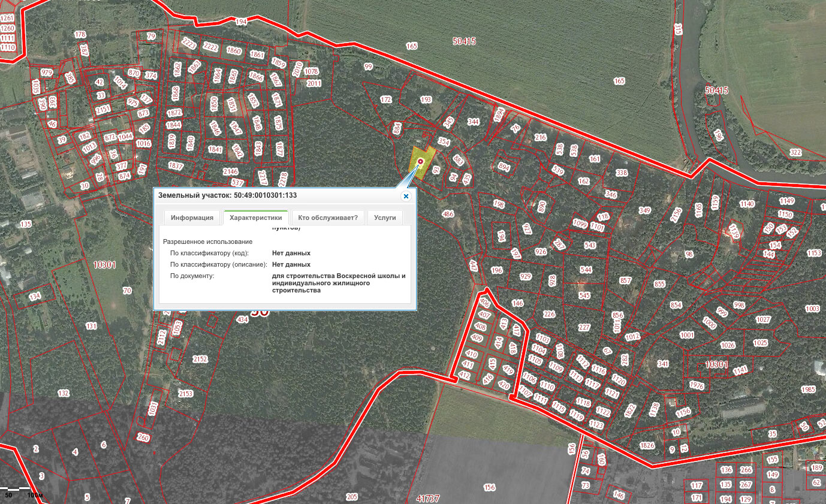The image size is (826, 504).
Task: Switch to the Информация tab
Action: 192,218
